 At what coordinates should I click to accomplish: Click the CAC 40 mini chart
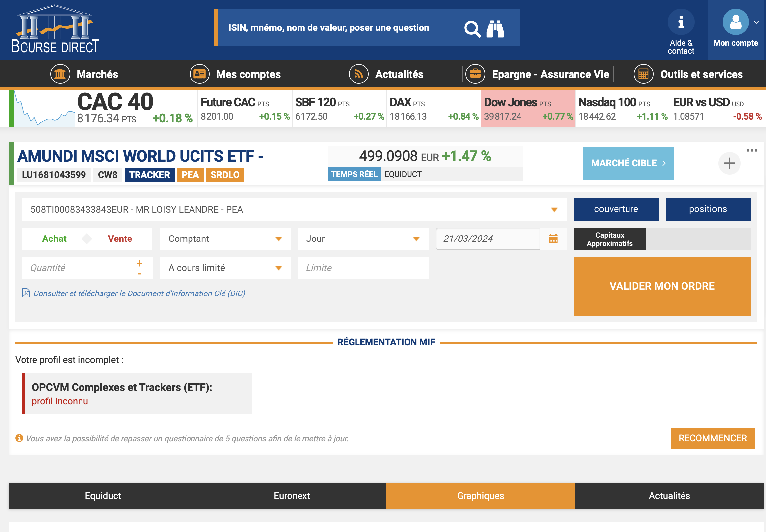click(x=44, y=109)
